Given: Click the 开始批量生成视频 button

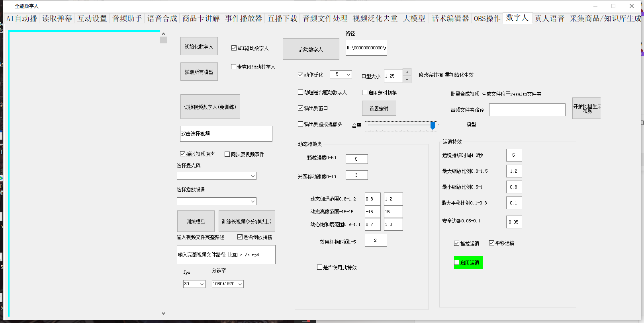Looking at the screenshot, I should pyautogui.click(x=586, y=108).
